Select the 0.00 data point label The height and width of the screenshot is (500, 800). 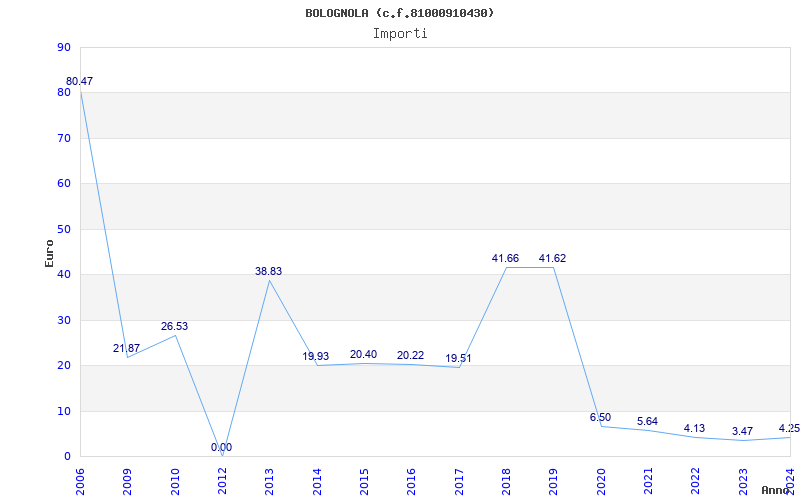pyautogui.click(x=221, y=447)
